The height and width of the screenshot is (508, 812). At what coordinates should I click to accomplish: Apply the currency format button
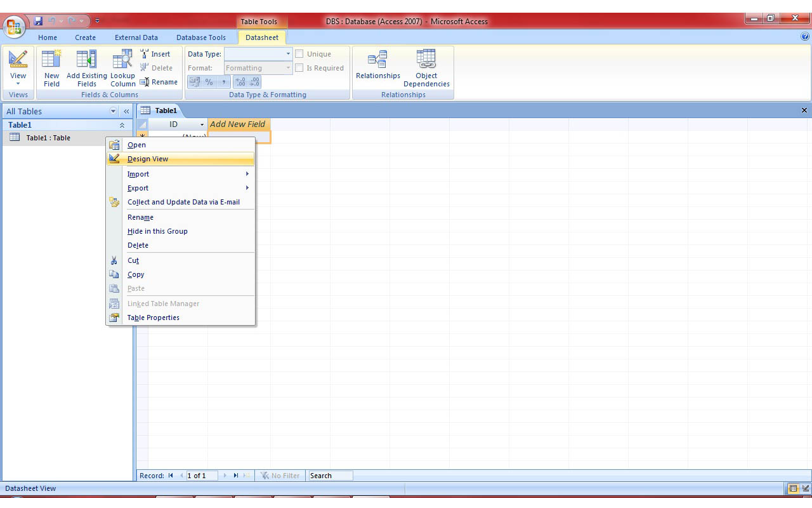tap(195, 82)
